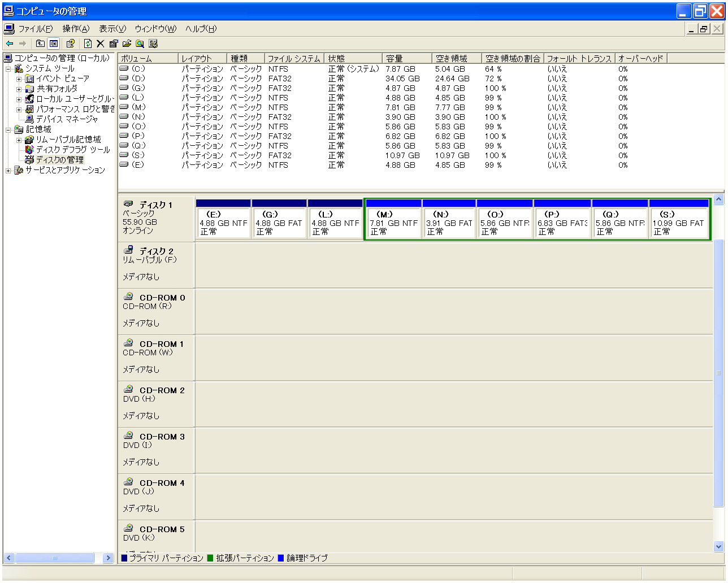
Task: Click the Help icon with question mark
Action: pos(70,43)
